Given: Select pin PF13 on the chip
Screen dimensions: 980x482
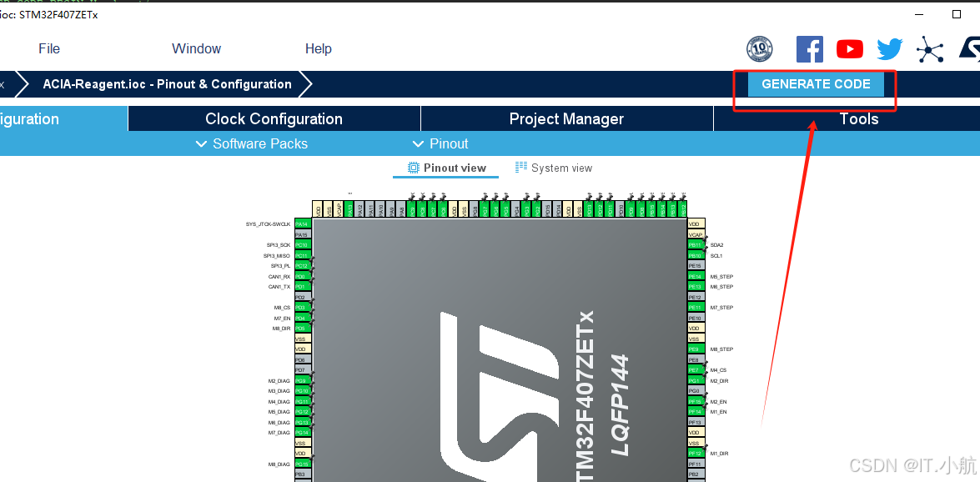Looking at the screenshot, I should (696, 422).
